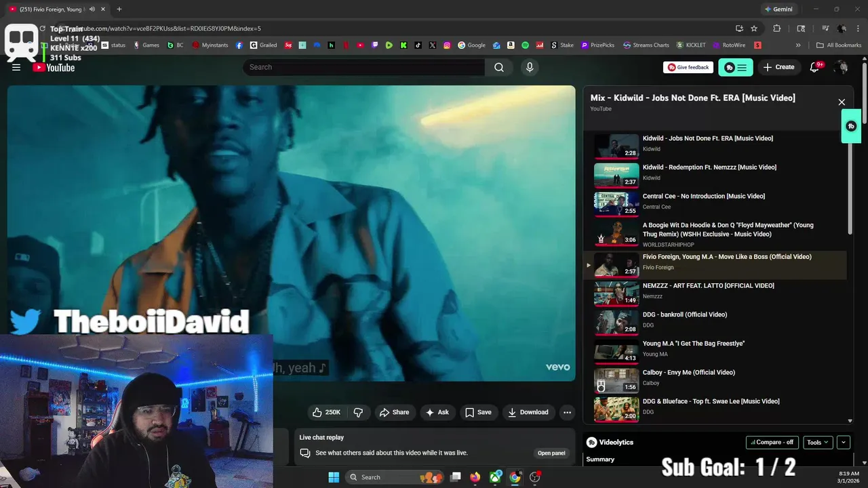Screen dimensions: 868x488
Task: Open the X bookmark icon
Action: (433, 45)
